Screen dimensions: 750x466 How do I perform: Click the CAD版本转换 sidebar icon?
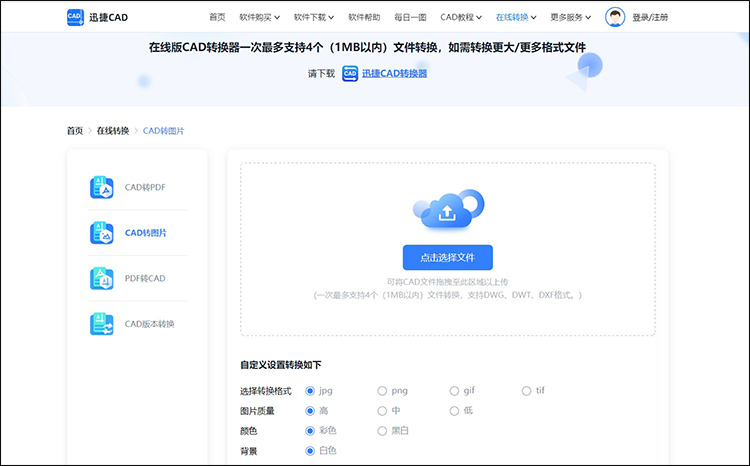102,324
